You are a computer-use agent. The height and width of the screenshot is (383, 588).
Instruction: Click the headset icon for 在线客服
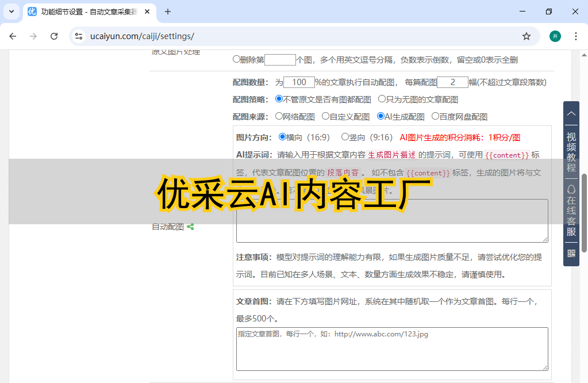pos(571,189)
